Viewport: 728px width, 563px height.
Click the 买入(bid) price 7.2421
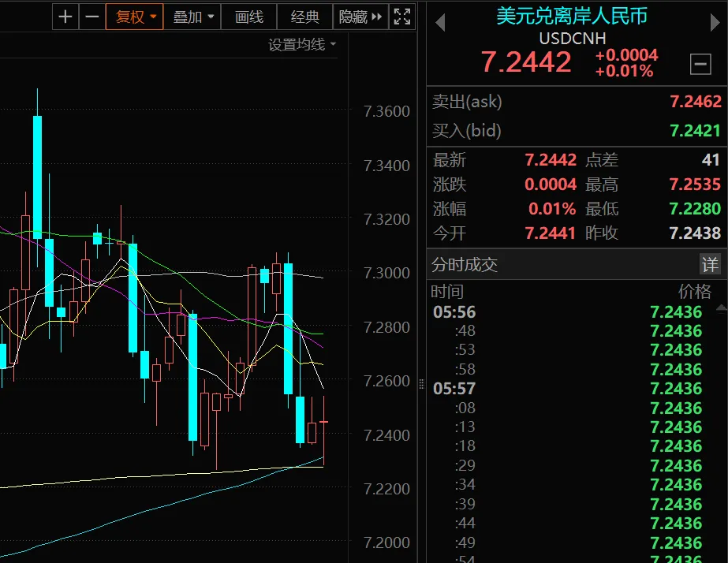[x=695, y=130]
